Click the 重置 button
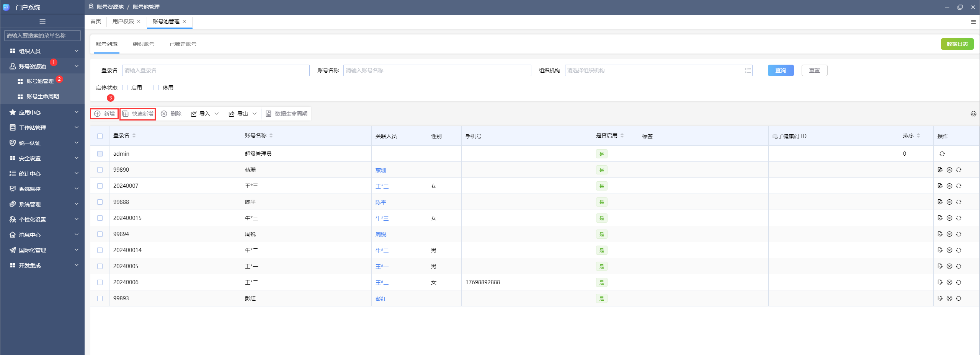Screen dimensions: 980x355 (815, 70)
